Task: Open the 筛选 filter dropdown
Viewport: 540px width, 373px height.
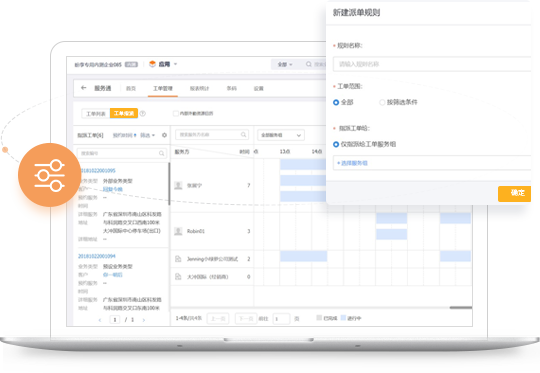Action: pos(147,135)
